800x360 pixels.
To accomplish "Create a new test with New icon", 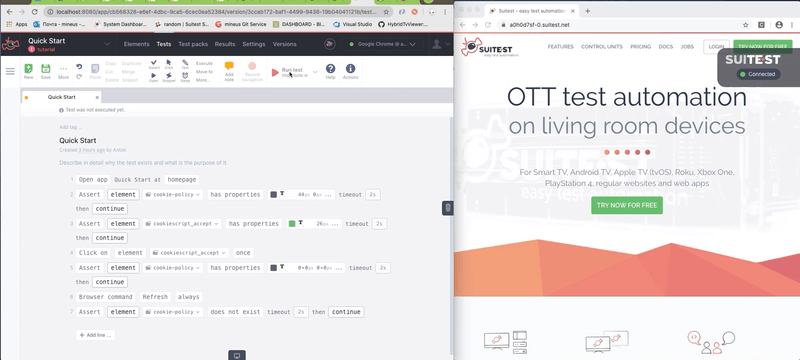I will 29,71.
